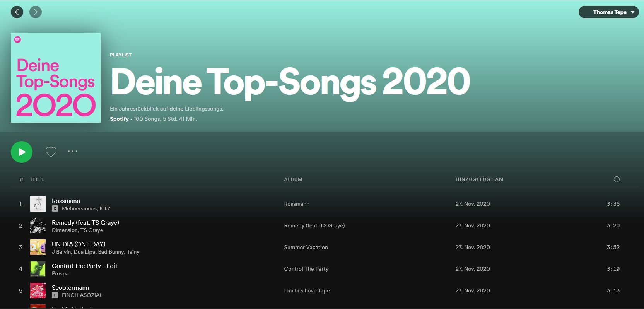Click the UN DIA track cover thumbnail

[x=38, y=247]
